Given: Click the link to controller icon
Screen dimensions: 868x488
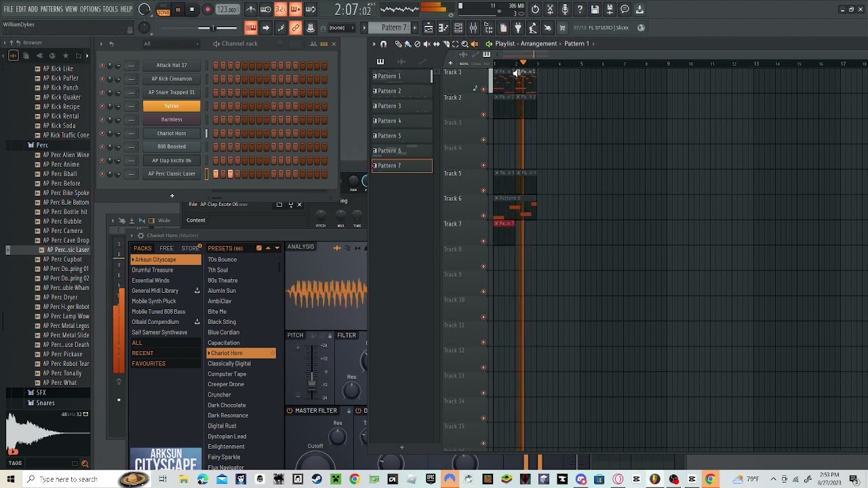Looking at the screenshot, I should (x=296, y=28).
